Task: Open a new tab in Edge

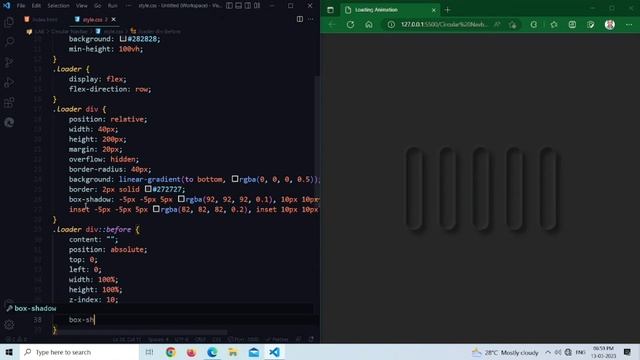Action: click(x=448, y=10)
